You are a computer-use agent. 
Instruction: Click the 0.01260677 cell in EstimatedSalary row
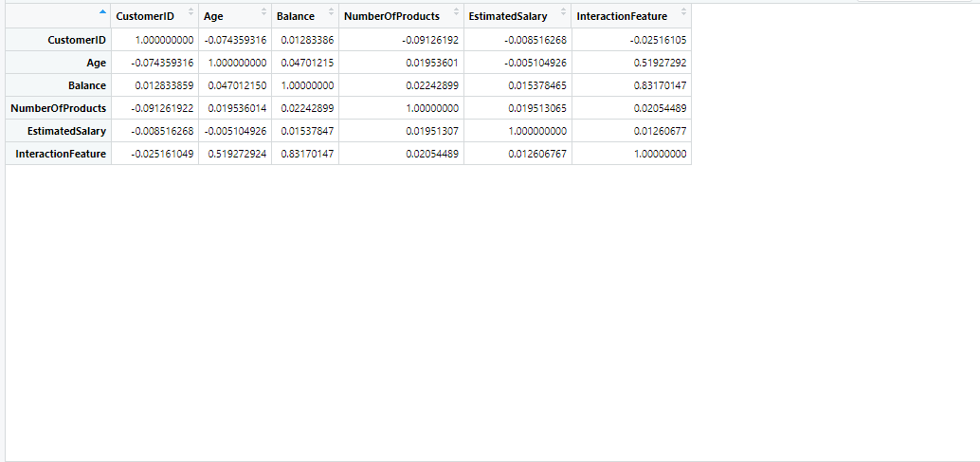661,131
